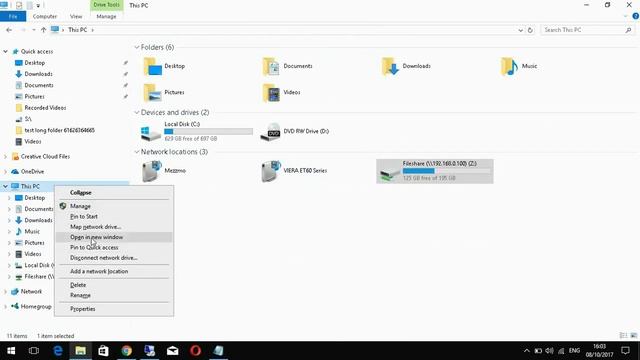Click the search magnifier icon
The image size is (640, 360).
click(628, 30)
